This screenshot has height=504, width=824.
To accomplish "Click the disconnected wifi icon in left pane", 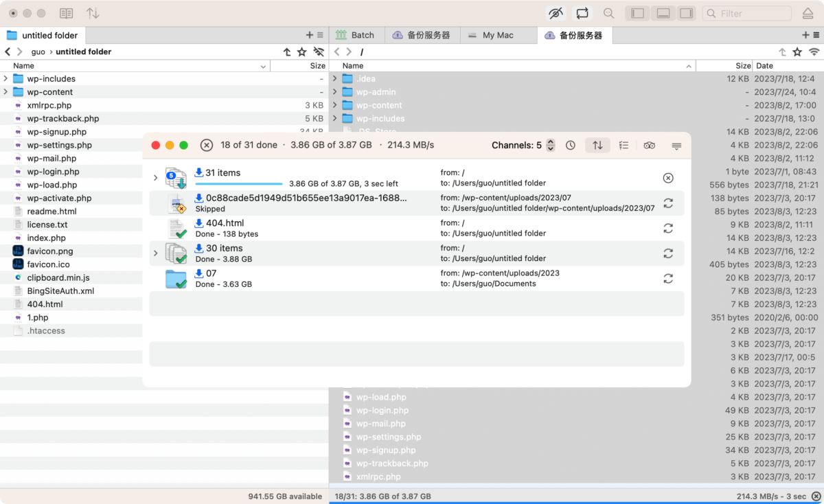I will 319,51.
